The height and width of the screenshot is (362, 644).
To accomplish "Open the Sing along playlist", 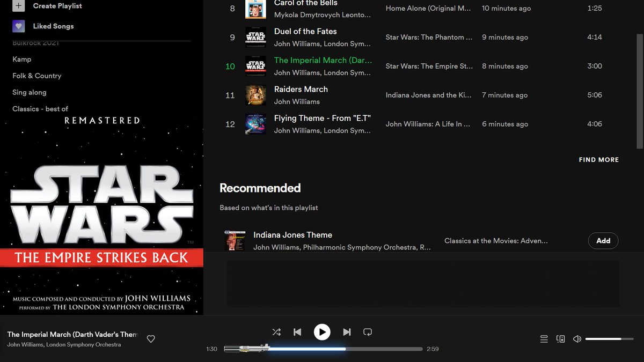I will coord(30,92).
